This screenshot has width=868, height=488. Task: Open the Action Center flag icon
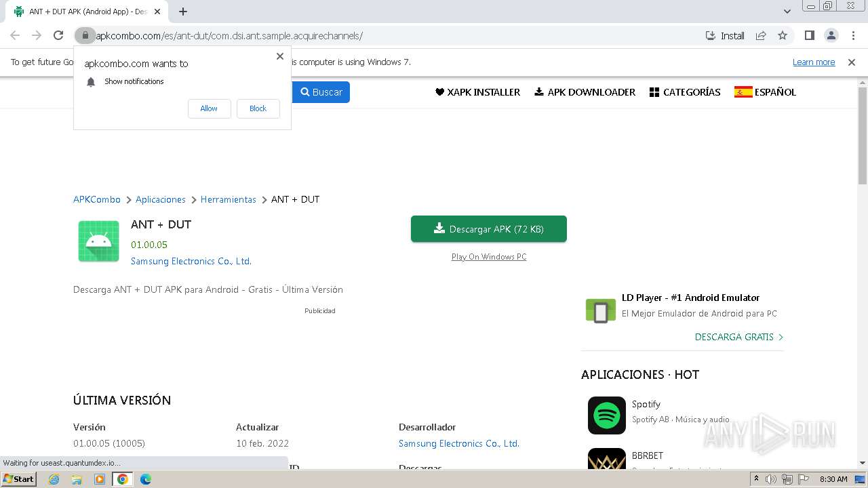(803, 479)
